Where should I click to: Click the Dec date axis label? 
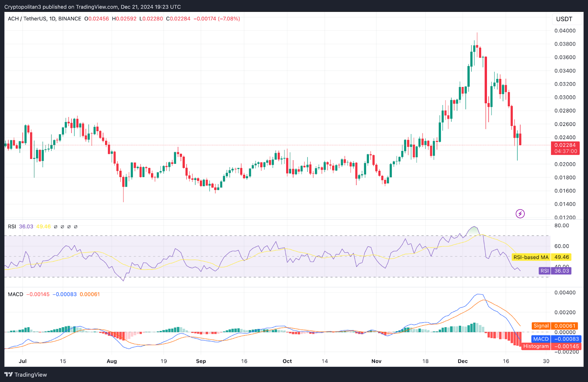463,361
